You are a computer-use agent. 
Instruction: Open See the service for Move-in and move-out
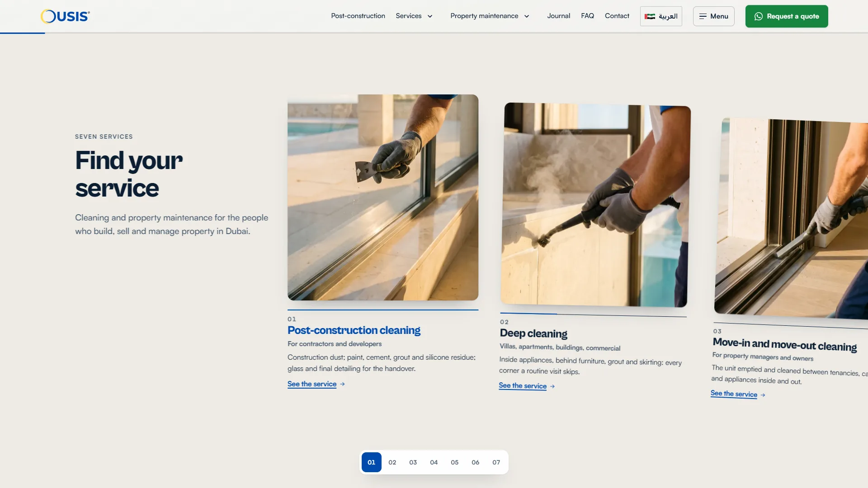pos(734,394)
